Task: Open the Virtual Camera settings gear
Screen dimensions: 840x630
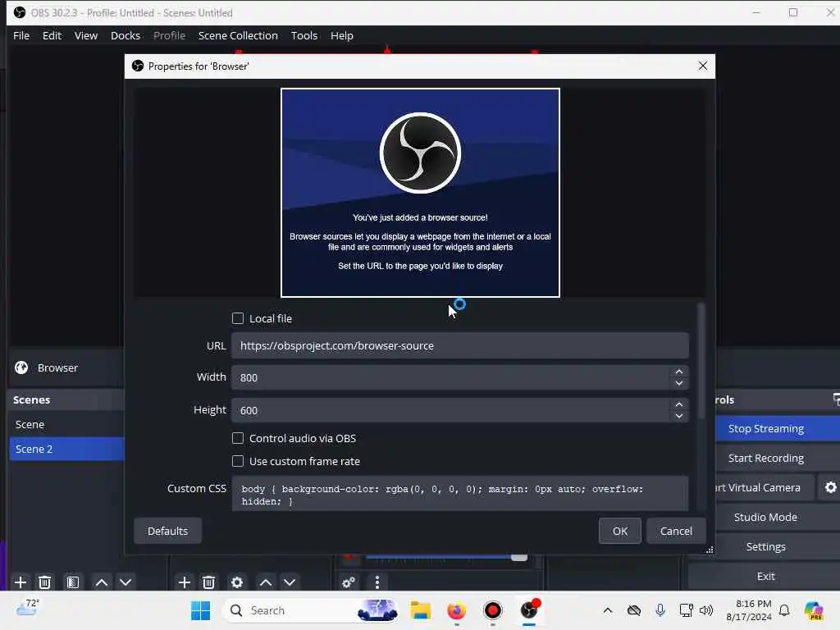Action: point(830,487)
